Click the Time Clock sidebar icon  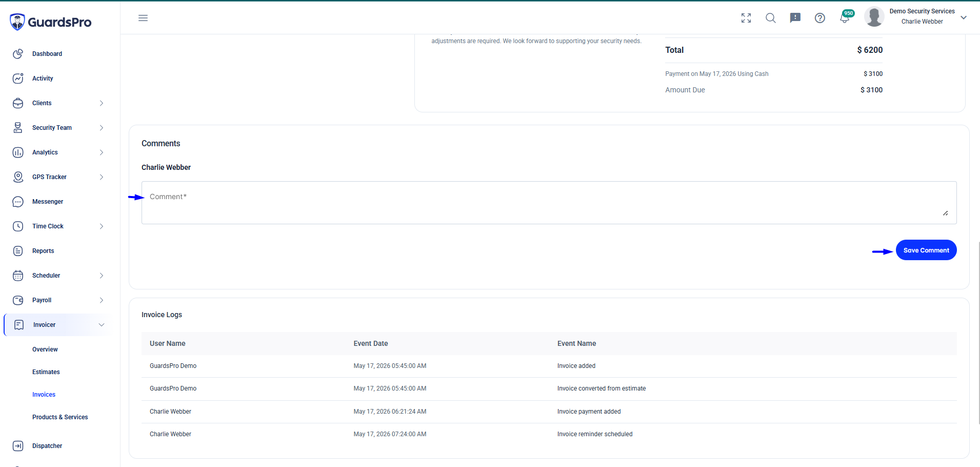pyautogui.click(x=18, y=226)
